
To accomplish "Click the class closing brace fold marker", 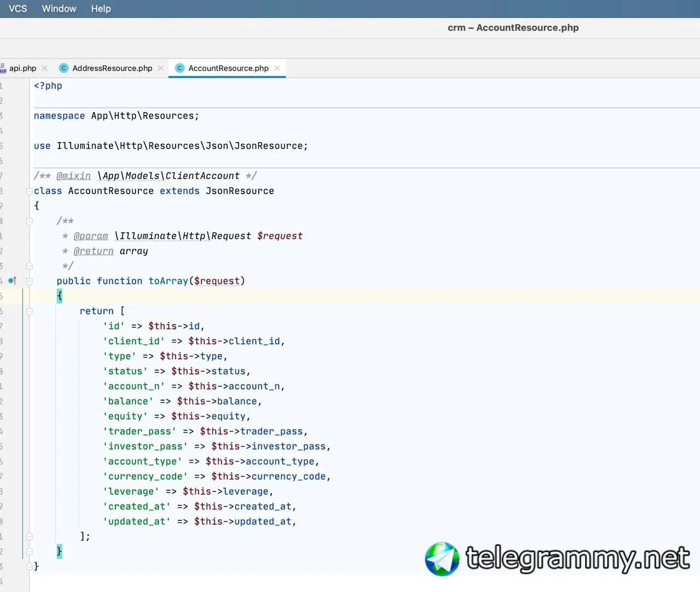I will 30,566.
